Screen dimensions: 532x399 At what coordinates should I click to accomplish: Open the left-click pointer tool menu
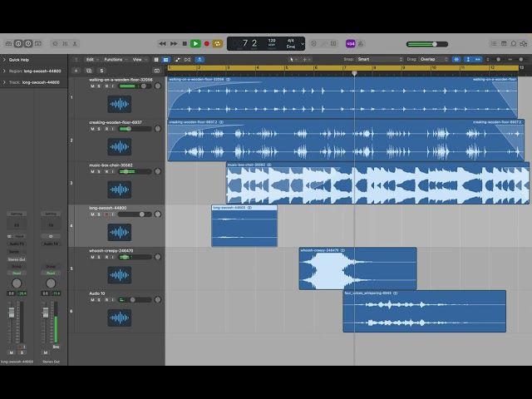tap(293, 60)
